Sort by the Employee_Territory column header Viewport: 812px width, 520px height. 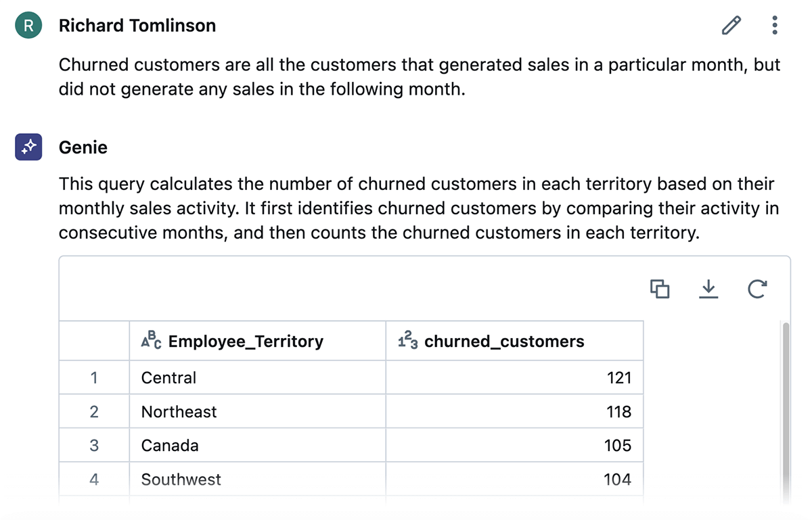coord(246,341)
